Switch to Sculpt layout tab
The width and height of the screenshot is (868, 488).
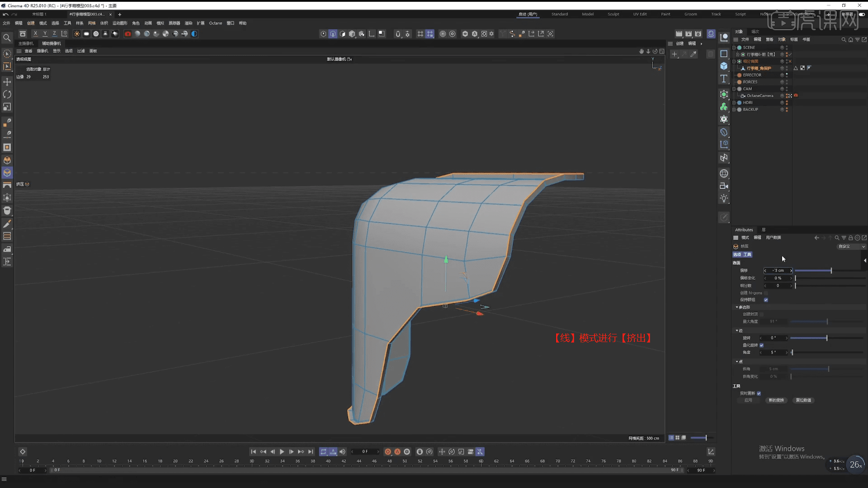(x=613, y=14)
